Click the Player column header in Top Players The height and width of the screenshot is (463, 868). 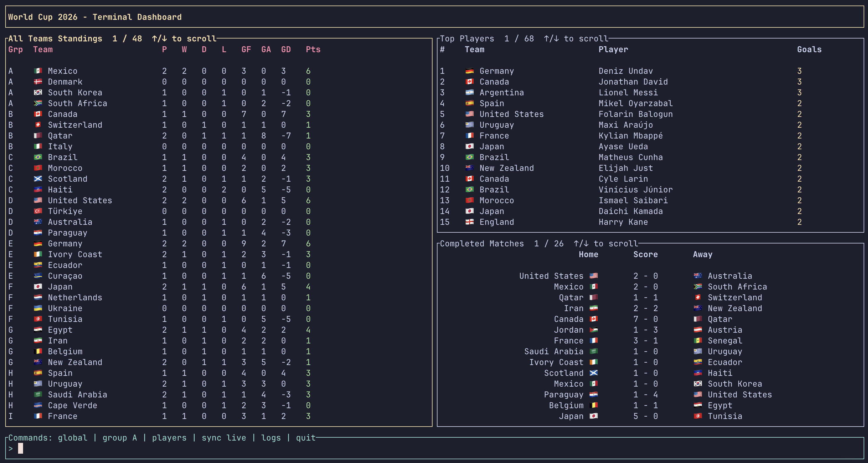coord(613,49)
